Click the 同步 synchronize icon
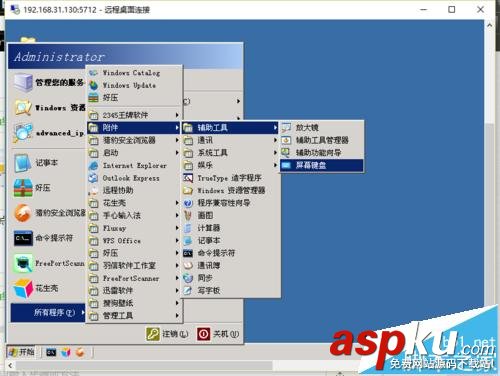 pos(188,278)
